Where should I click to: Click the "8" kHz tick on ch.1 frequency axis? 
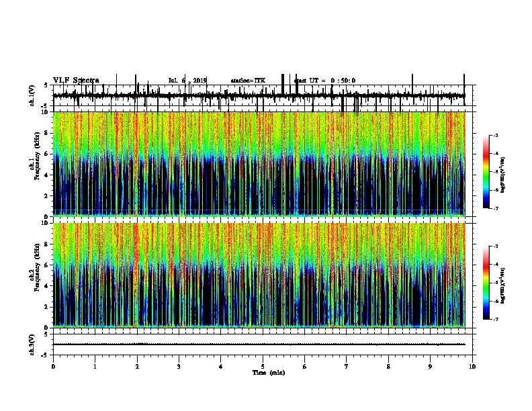point(47,133)
